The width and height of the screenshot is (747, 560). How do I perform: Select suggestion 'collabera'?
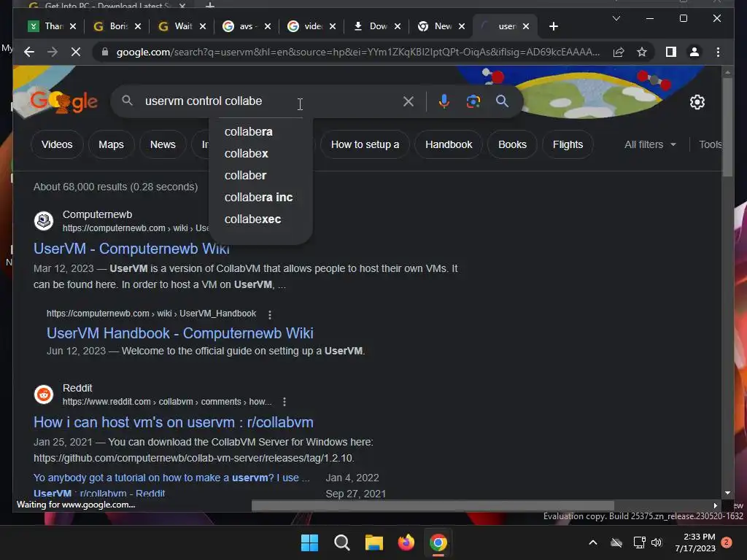(248, 131)
